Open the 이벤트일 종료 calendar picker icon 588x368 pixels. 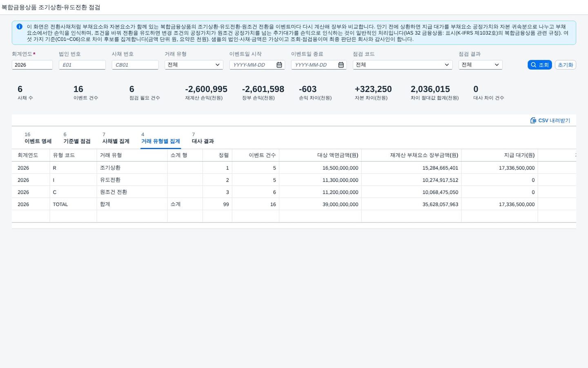pos(341,65)
